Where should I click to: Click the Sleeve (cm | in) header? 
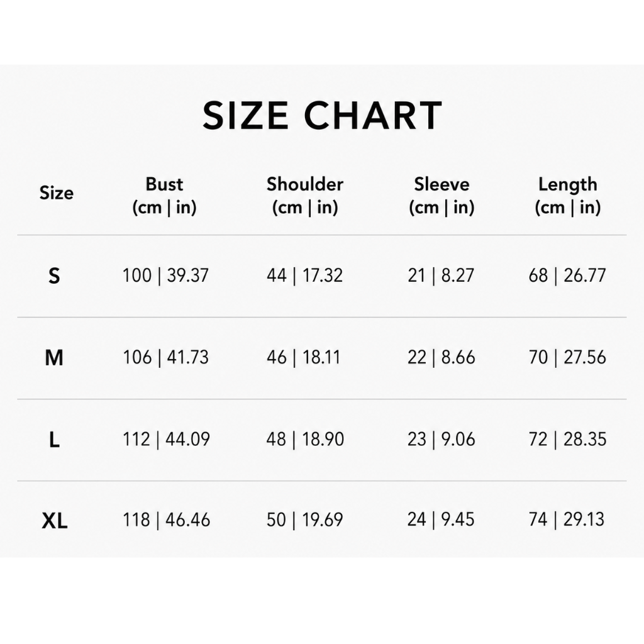441,196
